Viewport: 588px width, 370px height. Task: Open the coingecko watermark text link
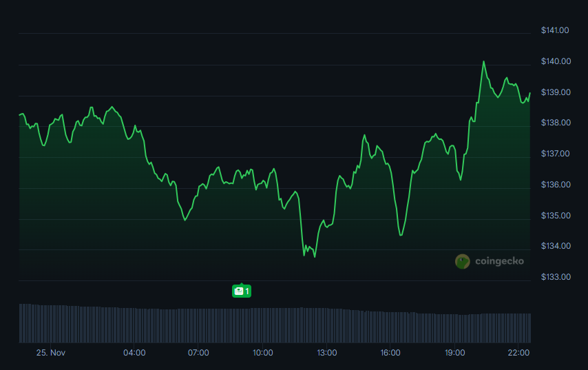click(499, 261)
